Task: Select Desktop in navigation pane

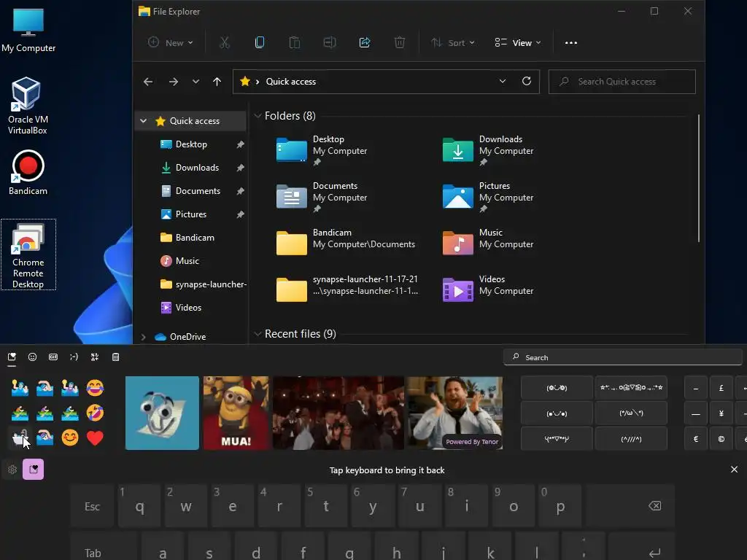Action: [x=191, y=144]
